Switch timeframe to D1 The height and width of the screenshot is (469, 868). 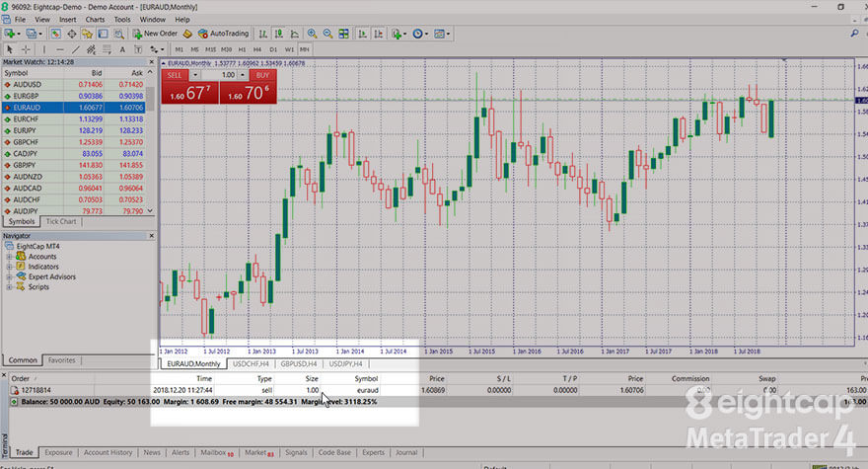273,49
